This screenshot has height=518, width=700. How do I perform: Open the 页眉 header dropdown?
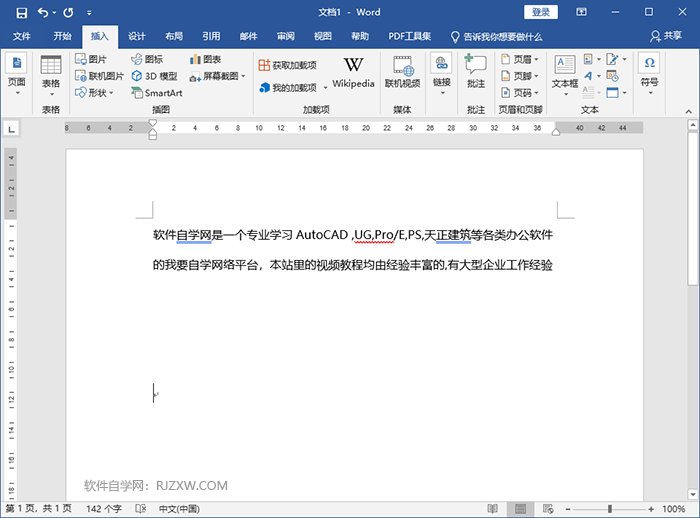tap(520, 59)
